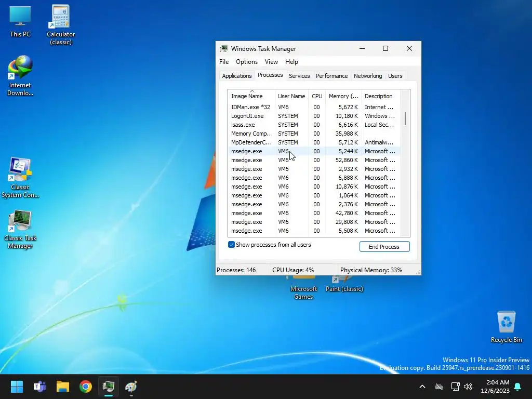Sort by Image Name column header
Screen dimensions: 532x399
251,96
